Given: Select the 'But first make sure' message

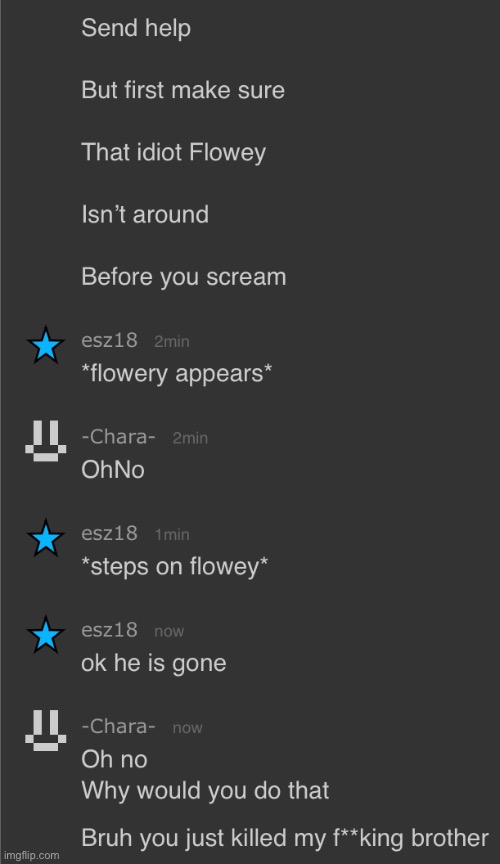Looking at the screenshot, I should point(183,90).
